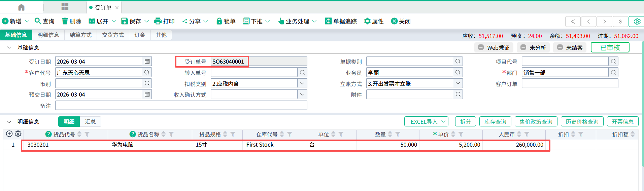Switch to the 汇总 detail tab

(90, 122)
